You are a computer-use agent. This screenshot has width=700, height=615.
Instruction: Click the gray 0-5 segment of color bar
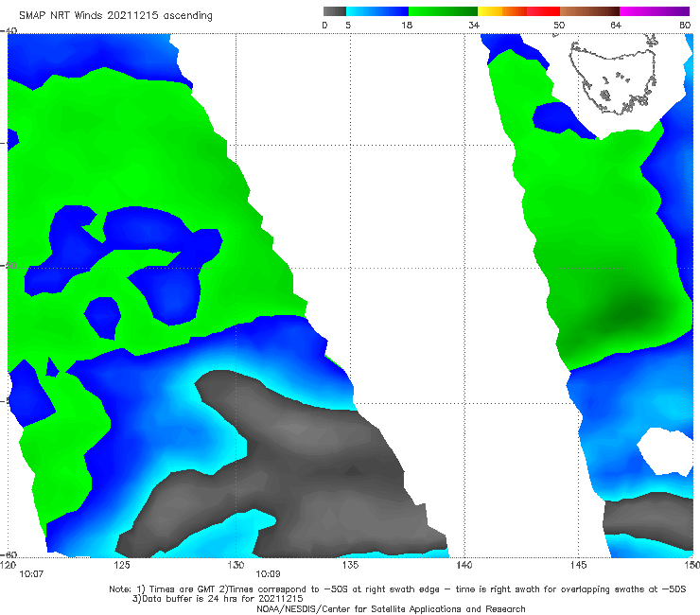click(335, 11)
